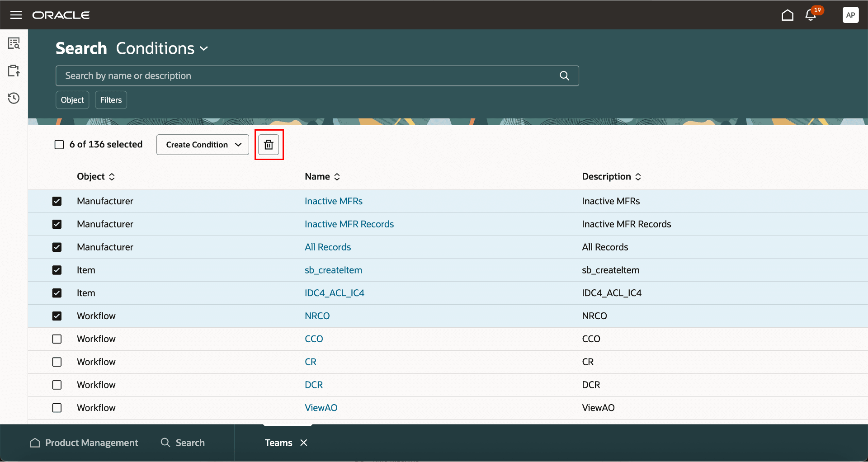Viewport: 868px width, 462px height.
Task: Sort the Description column
Action: 638,177
